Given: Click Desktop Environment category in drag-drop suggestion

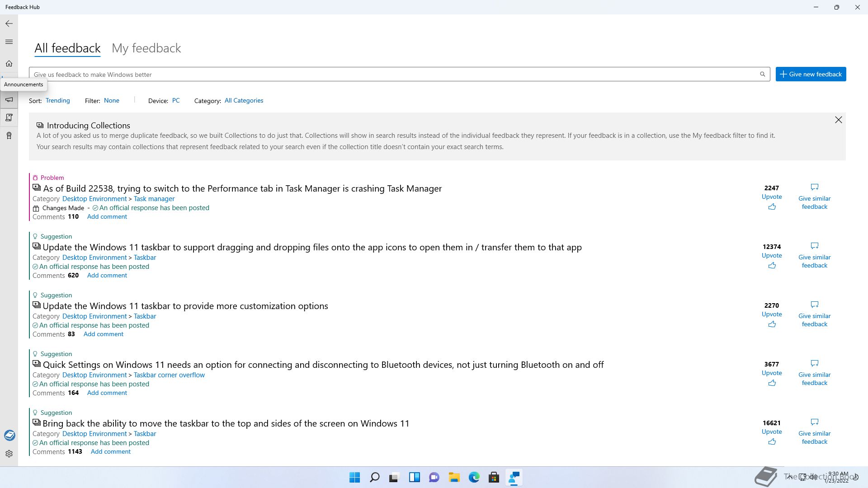Looking at the screenshot, I should [x=94, y=258].
